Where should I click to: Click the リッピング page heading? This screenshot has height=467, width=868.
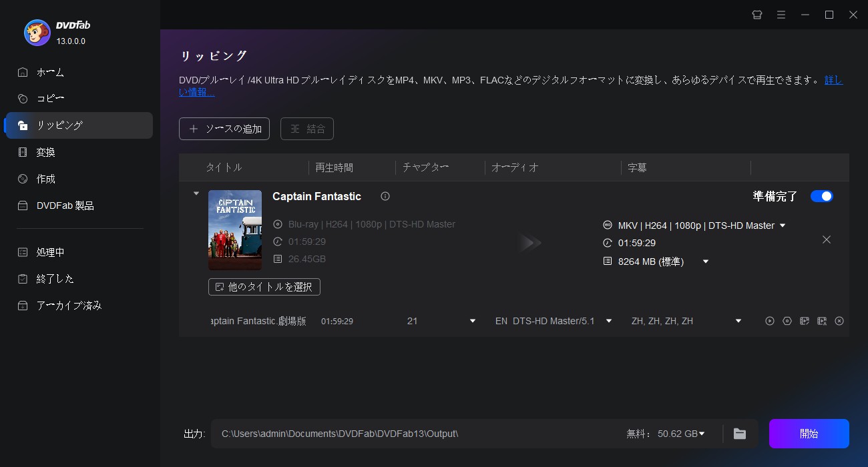tap(214, 55)
